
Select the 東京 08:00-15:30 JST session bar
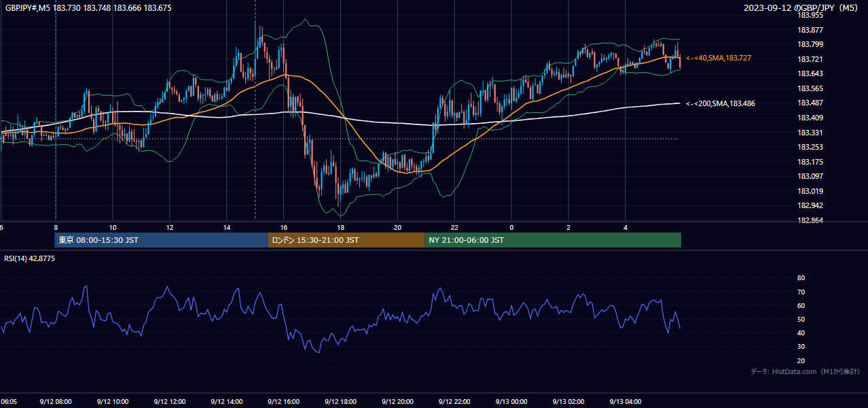pos(162,240)
